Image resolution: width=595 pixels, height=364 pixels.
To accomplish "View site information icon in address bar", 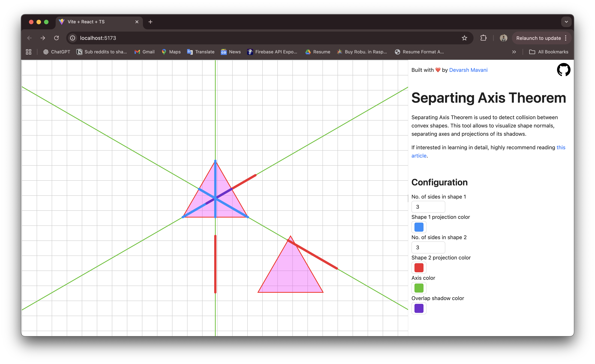I will click(x=73, y=38).
